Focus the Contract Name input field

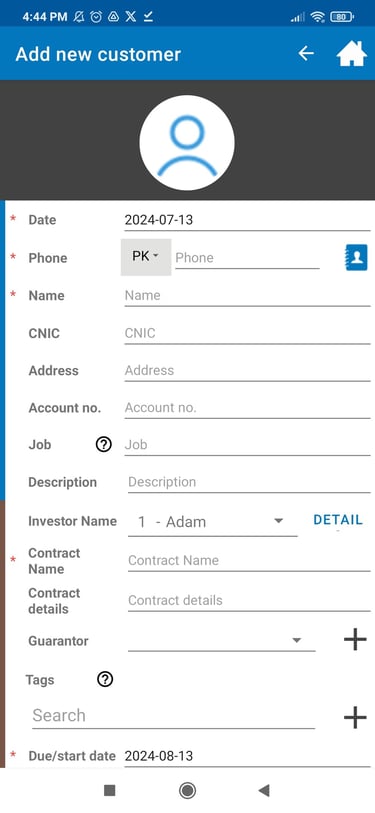[249, 560]
